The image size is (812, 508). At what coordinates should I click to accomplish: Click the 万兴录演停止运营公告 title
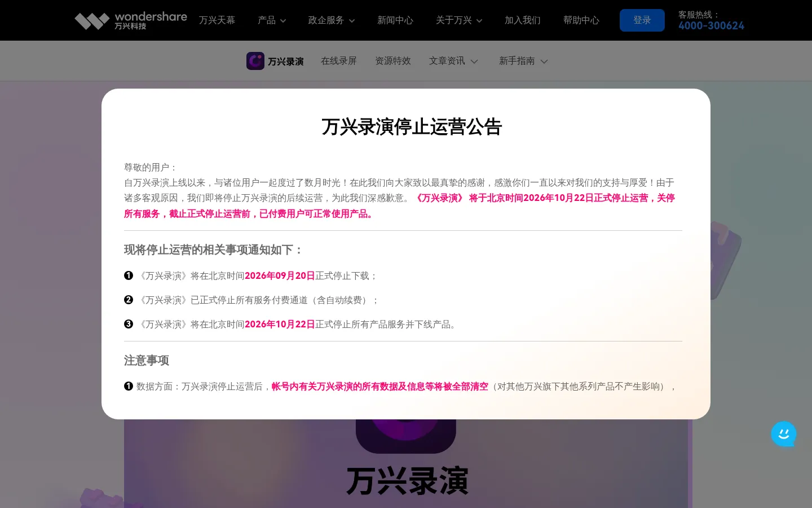click(x=412, y=127)
